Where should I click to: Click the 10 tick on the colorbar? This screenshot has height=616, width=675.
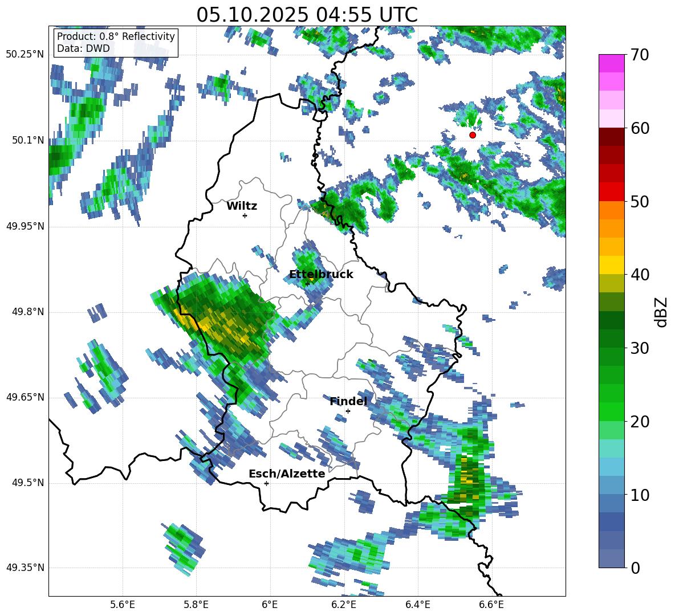(640, 495)
